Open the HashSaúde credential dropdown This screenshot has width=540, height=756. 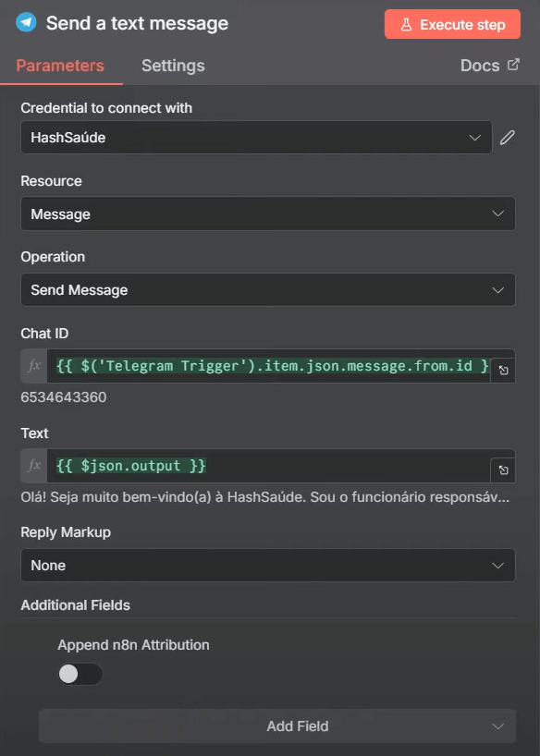click(256, 138)
